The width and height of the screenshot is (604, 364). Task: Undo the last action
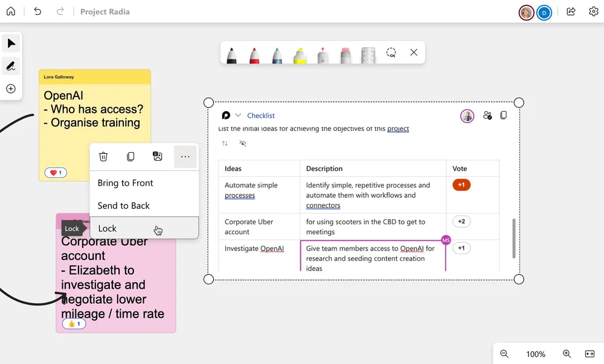pyautogui.click(x=37, y=11)
